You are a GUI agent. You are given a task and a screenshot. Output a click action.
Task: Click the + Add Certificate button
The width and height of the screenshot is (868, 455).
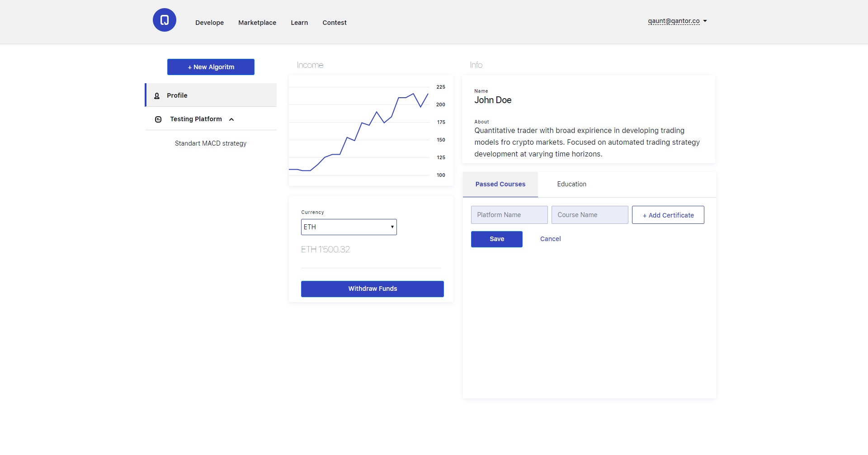(668, 215)
